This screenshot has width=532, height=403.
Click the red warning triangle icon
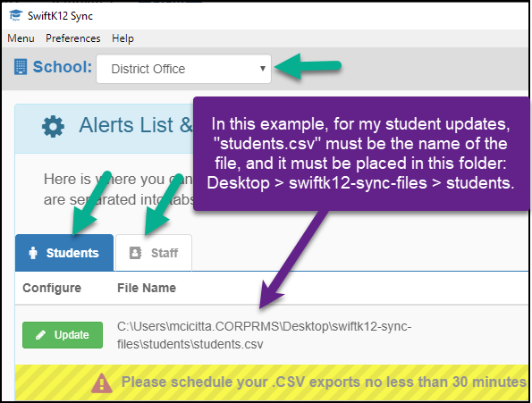102,383
